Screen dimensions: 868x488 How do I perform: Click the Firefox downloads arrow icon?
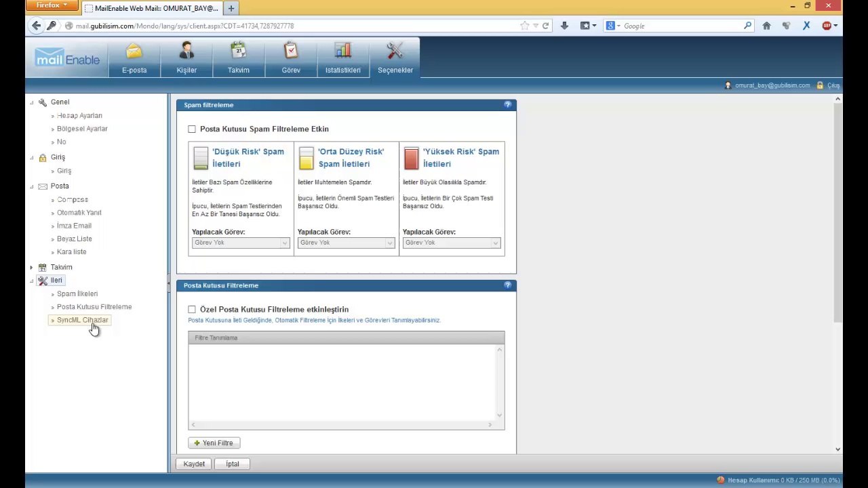click(x=564, y=26)
